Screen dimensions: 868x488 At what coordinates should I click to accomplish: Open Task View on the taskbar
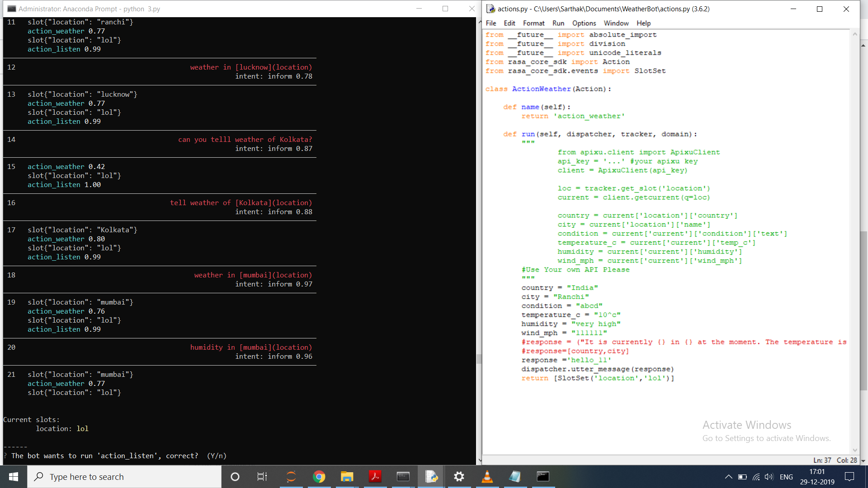point(262,477)
